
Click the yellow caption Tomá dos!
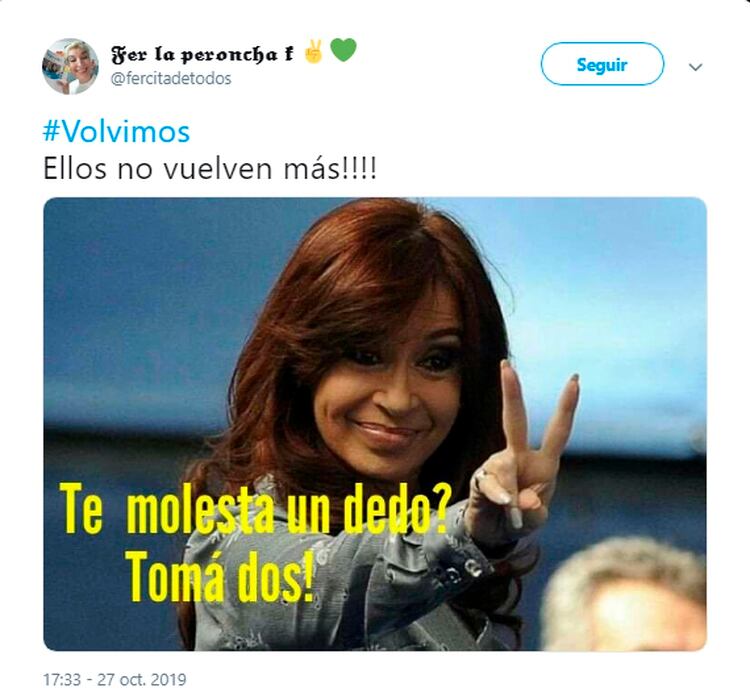(x=222, y=577)
